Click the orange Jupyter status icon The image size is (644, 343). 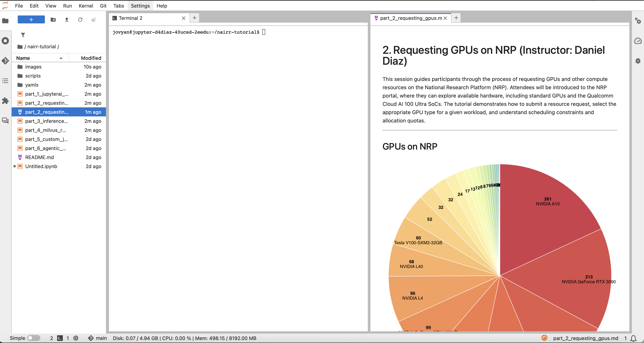pos(544,338)
